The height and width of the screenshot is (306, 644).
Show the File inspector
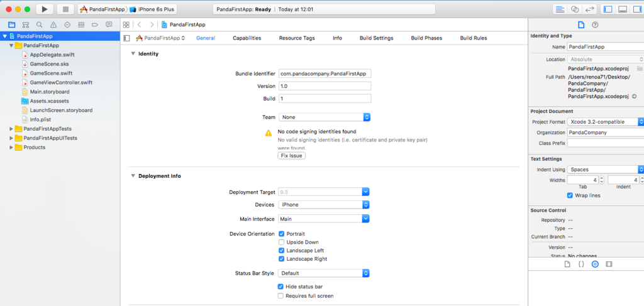point(581,25)
